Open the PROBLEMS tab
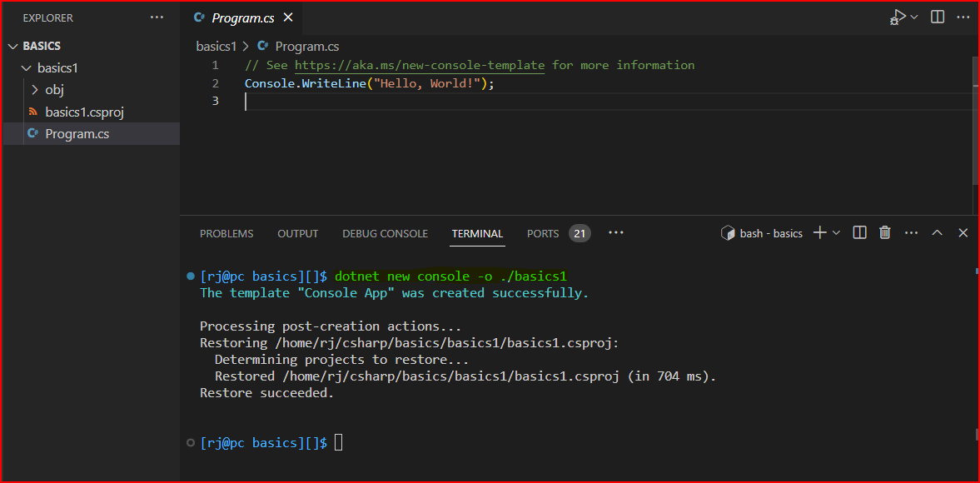The height and width of the screenshot is (483, 980). [226, 233]
